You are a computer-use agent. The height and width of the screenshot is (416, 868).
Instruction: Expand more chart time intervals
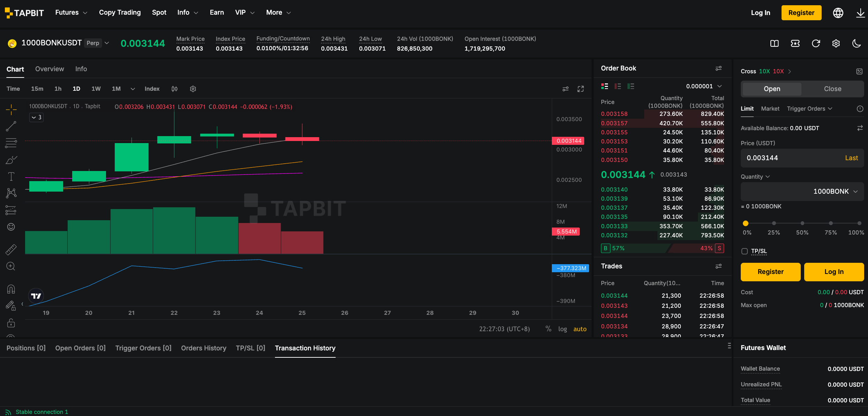[x=133, y=89]
